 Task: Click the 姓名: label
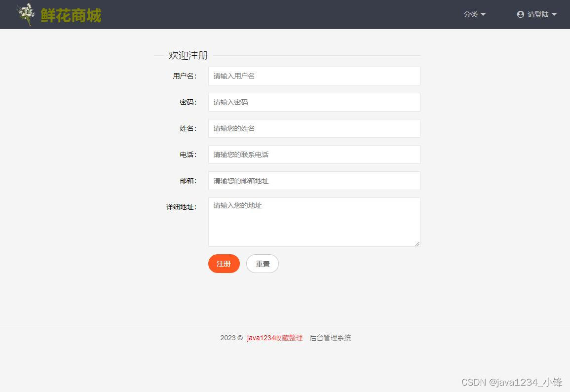tap(188, 128)
